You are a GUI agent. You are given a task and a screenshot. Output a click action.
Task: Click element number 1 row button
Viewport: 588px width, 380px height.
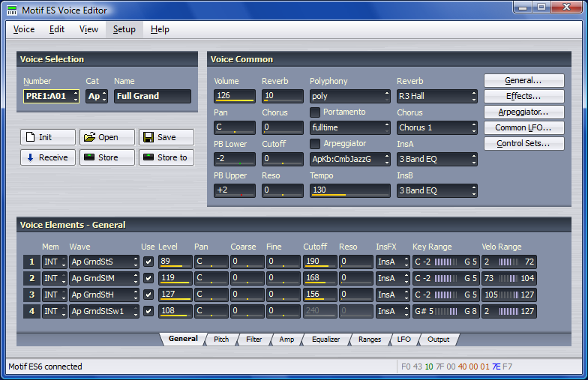(x=31, y=262)
